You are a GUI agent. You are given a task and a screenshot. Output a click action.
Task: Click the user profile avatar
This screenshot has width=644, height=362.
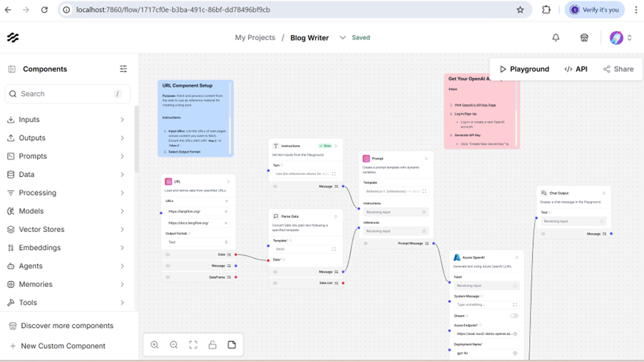click(x=616, y=37)
